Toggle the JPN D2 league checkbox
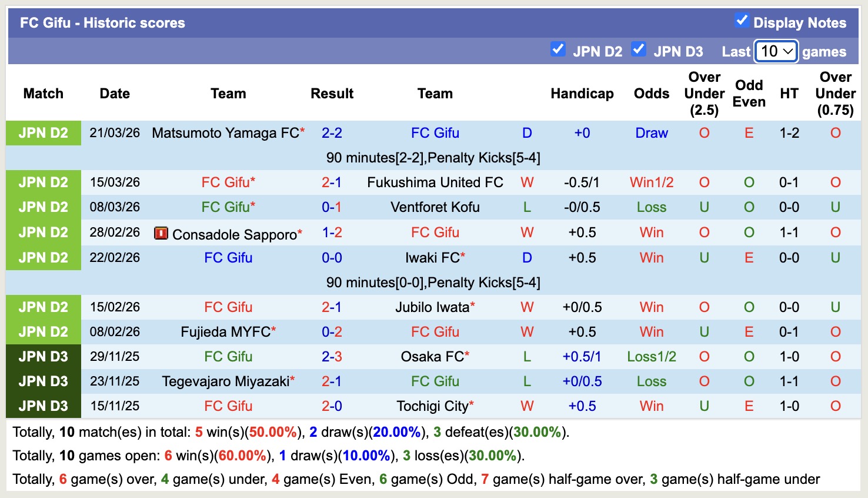Screen dimensions: 868x498 tap(557, 49)
